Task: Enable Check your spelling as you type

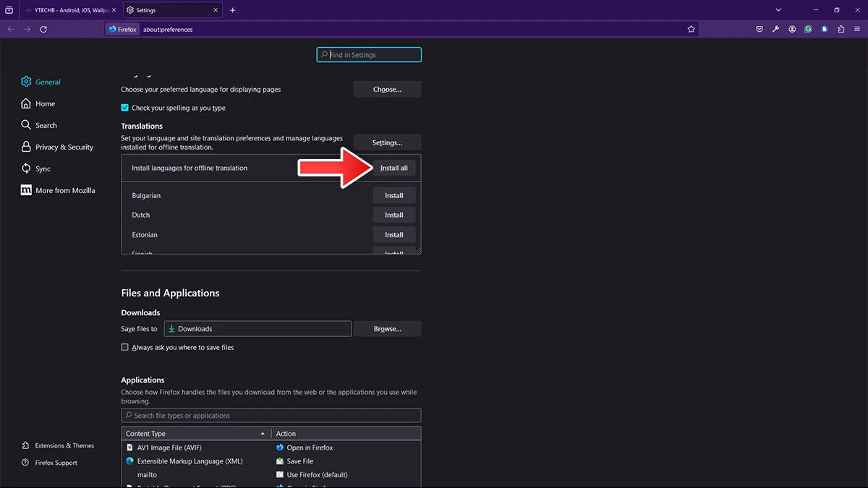Action: click(x=124, y=107)
